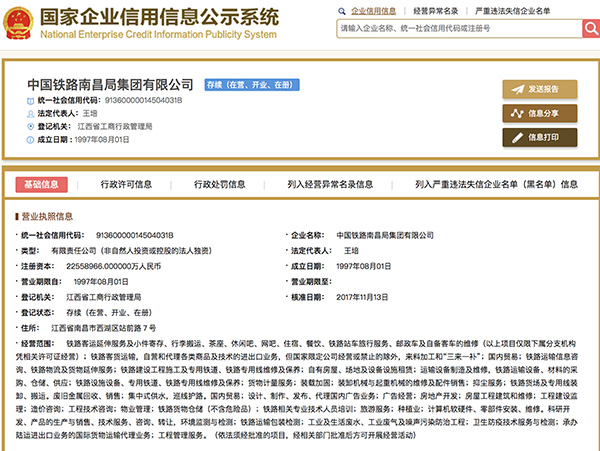Image resolution: width=600 pixels, height=451 pixels.
Task: Click company type 有限责任公司 value
Action: point(132,251)
